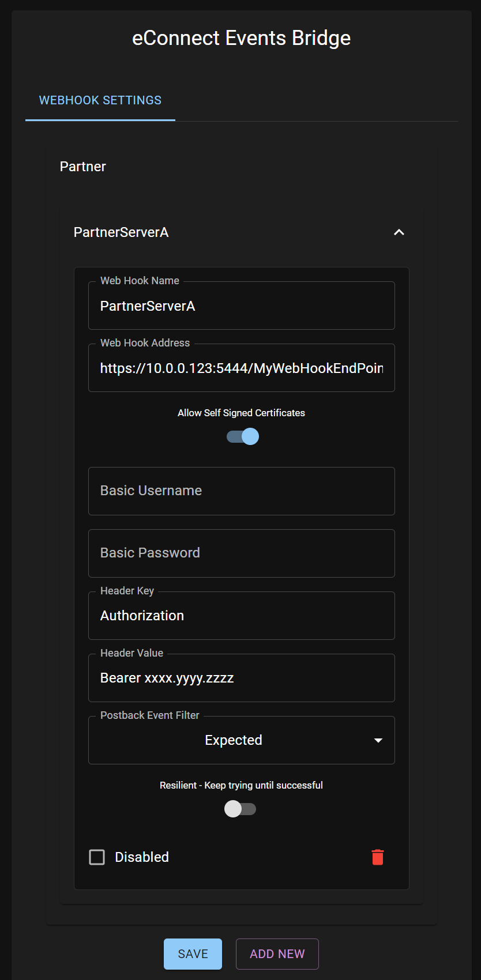The width and height of the screenshot is (481, 980).
Task: Click into Basic Username field
Action: coord(242,491)
